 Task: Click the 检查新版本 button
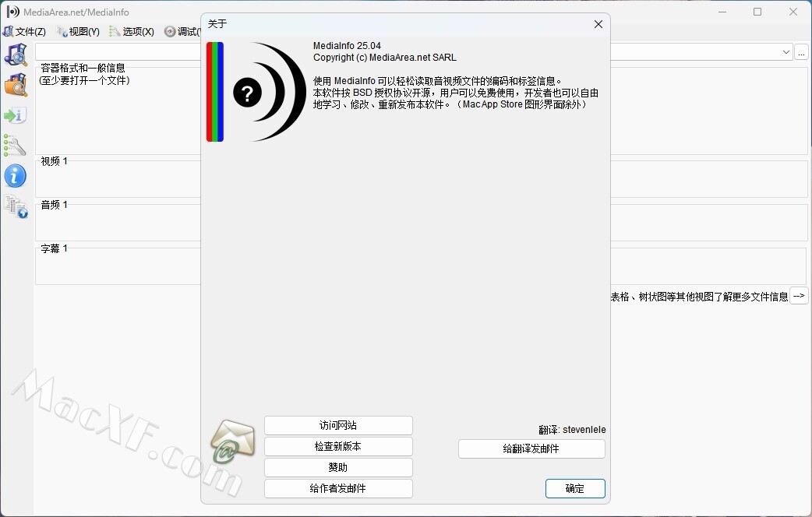338,447
